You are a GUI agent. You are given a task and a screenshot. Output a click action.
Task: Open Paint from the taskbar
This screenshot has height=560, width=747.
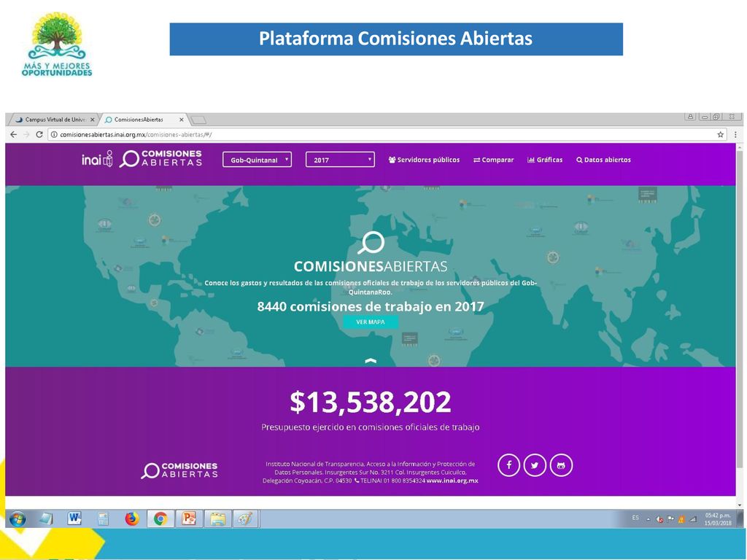[245, 518]
